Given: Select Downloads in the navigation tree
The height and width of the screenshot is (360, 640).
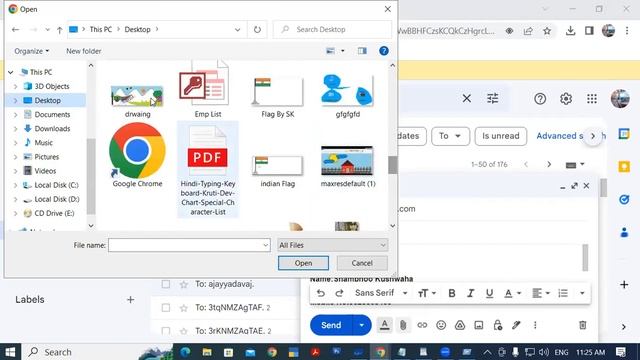Looking at the screenshot, I should (52, 129).
